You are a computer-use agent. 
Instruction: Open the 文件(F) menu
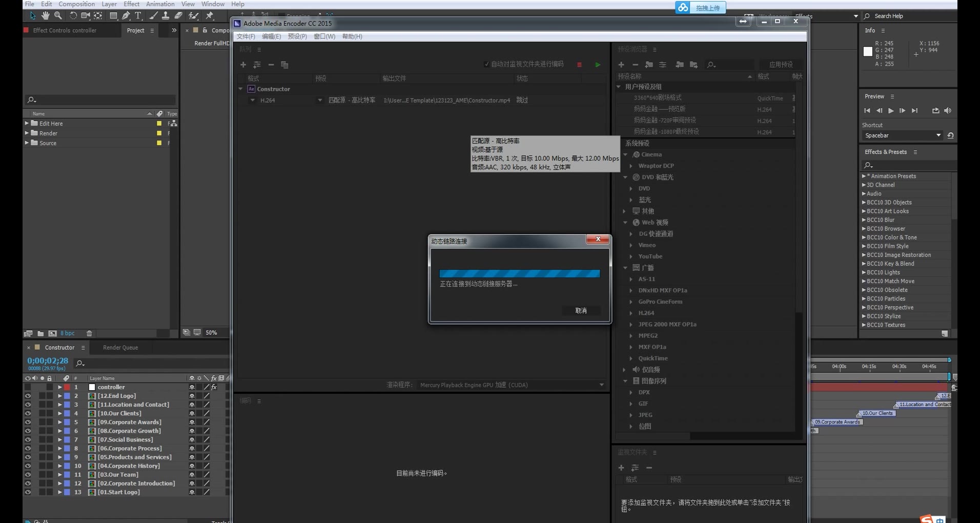tap(246, 36)
